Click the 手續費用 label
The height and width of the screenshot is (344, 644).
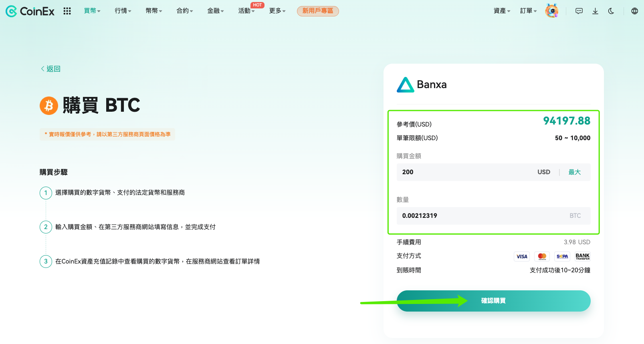(409, 242)
